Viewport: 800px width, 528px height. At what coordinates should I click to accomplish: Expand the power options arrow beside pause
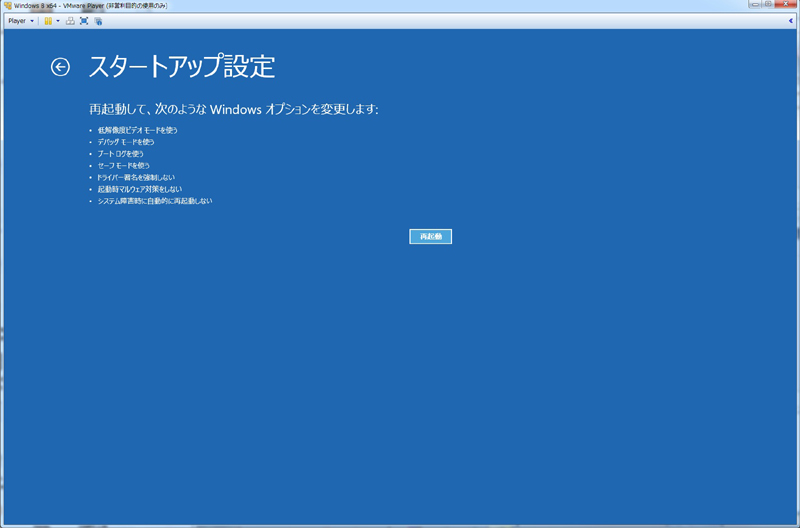pos(58,21)
